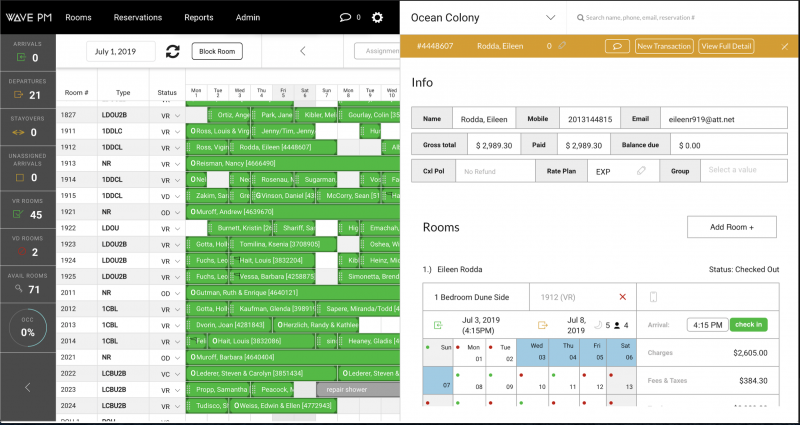The height and width of the screenshot is (425, 800).
Task: Remove room 1912 using the red X
Action: [x=623, y=297]
